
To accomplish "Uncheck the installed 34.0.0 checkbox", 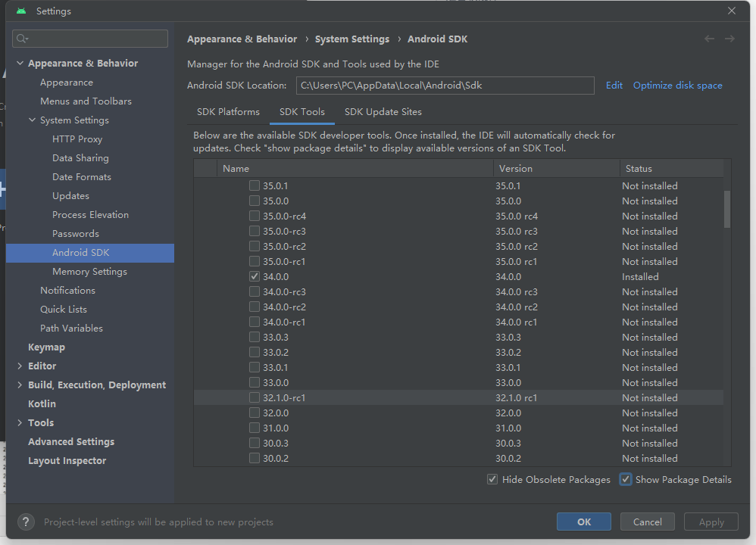I will (x=254, y=276).
